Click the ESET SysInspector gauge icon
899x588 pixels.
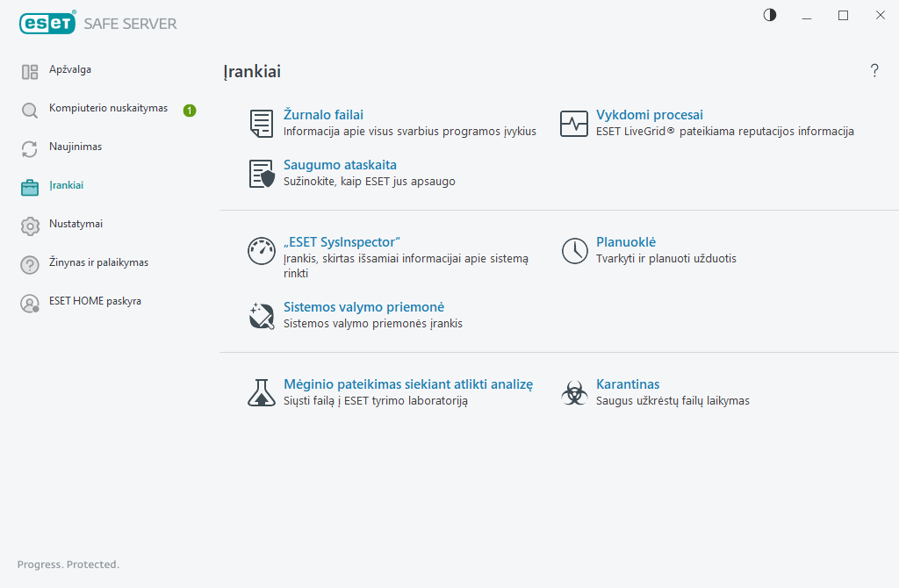(262, 251)
